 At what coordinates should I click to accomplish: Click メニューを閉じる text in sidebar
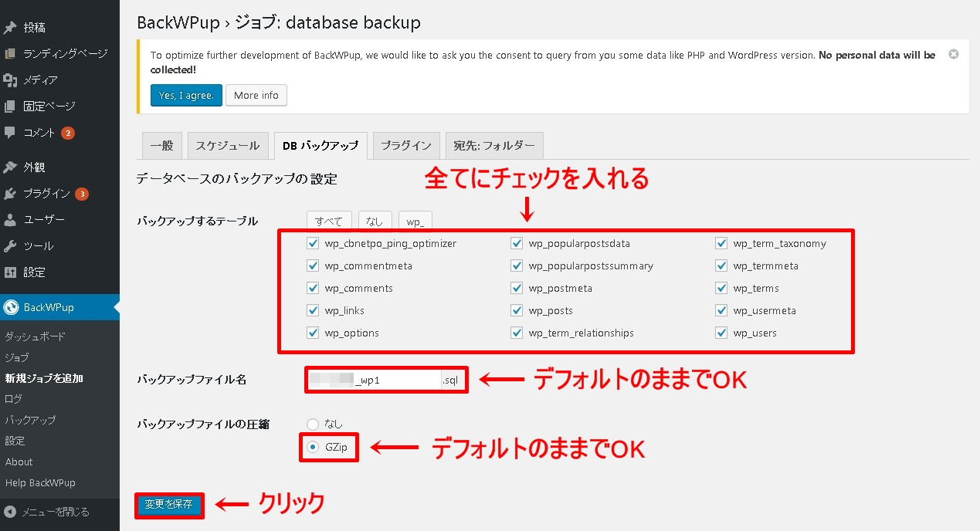(56, 512)
